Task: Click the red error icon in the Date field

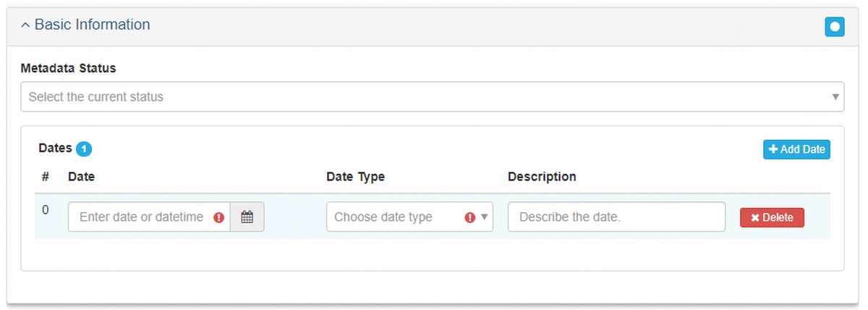Action: 219,217
